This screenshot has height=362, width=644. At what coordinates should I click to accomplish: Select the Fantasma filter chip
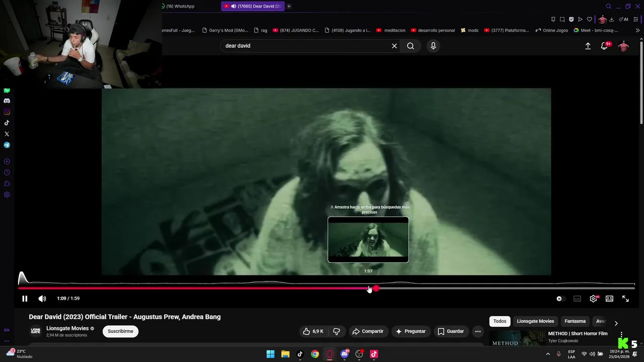click(x=575, y=321)
